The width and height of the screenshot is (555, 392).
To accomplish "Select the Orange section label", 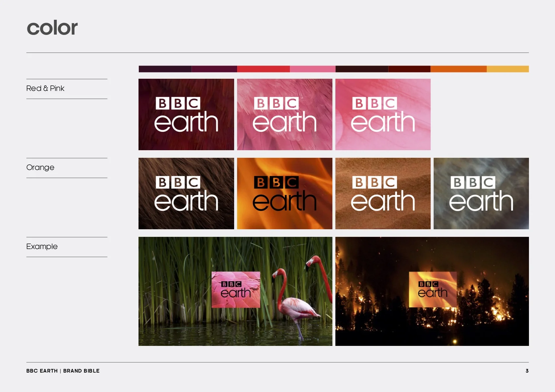I will pyautogui.click(x=40, y=167).
